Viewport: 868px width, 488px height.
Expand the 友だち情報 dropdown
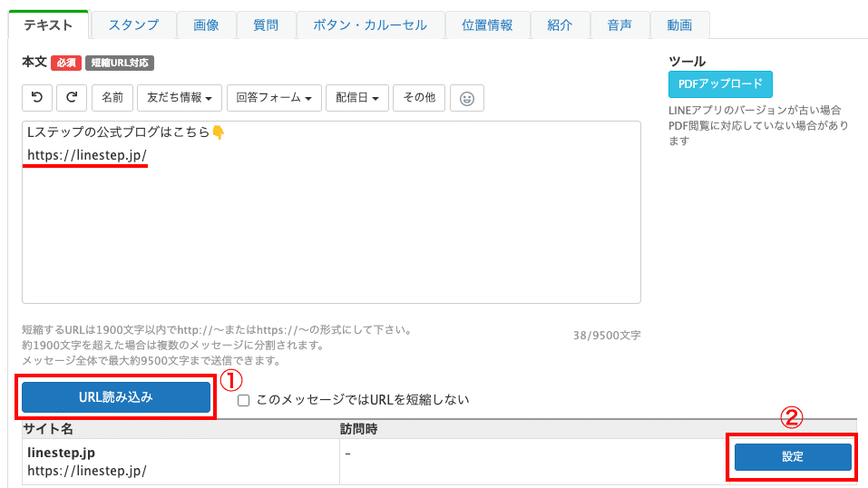180,97
